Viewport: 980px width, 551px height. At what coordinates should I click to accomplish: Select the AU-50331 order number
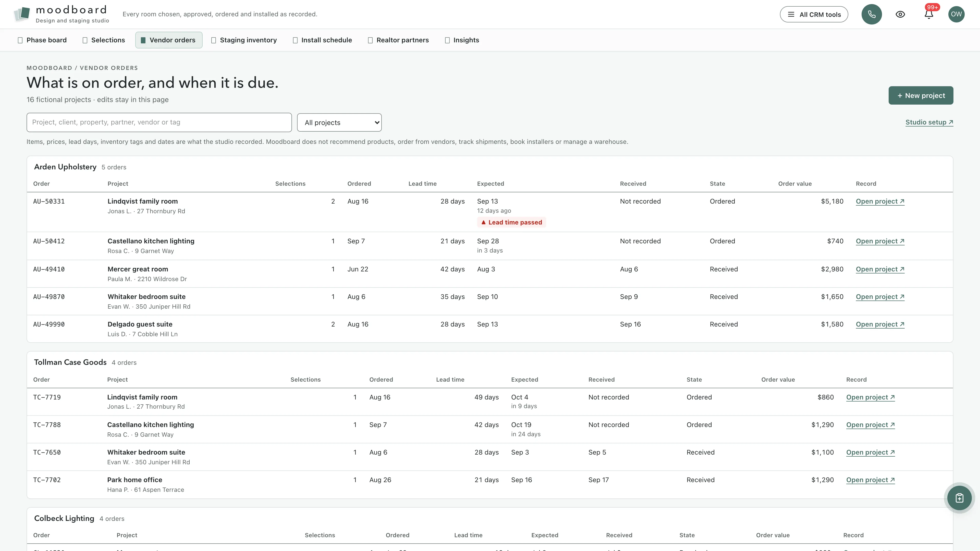pyautogui.click(x=49, y=201)
